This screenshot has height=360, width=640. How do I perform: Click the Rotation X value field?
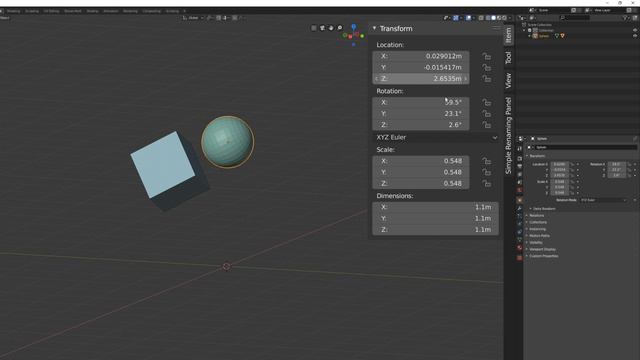(x=421, y=102)
